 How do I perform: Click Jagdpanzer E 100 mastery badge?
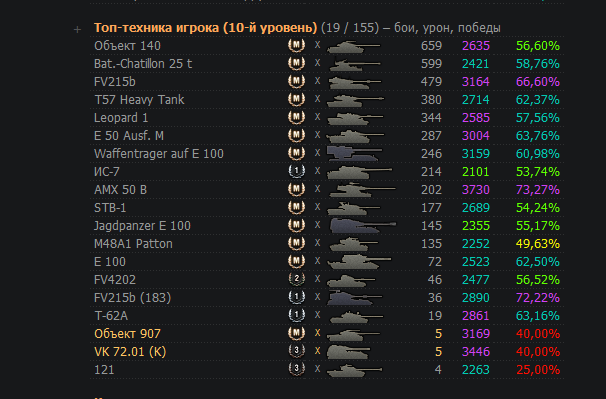(x=296, y=225)
